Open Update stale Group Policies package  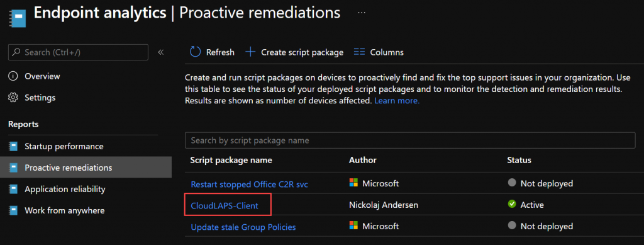[243, 227]
